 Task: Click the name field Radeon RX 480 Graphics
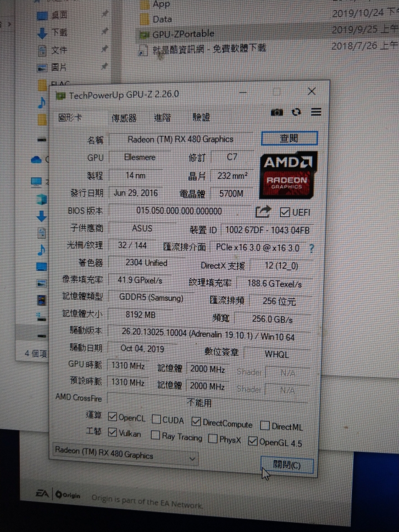[181, 139]
